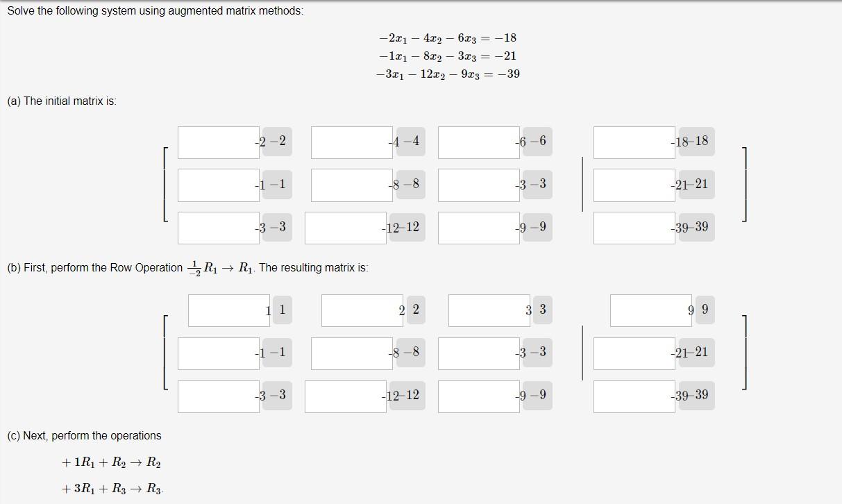This screenshot has width=842, height=504.
Task: Click the first entry field of the initial matrix
Action: [x=217, y=142]
